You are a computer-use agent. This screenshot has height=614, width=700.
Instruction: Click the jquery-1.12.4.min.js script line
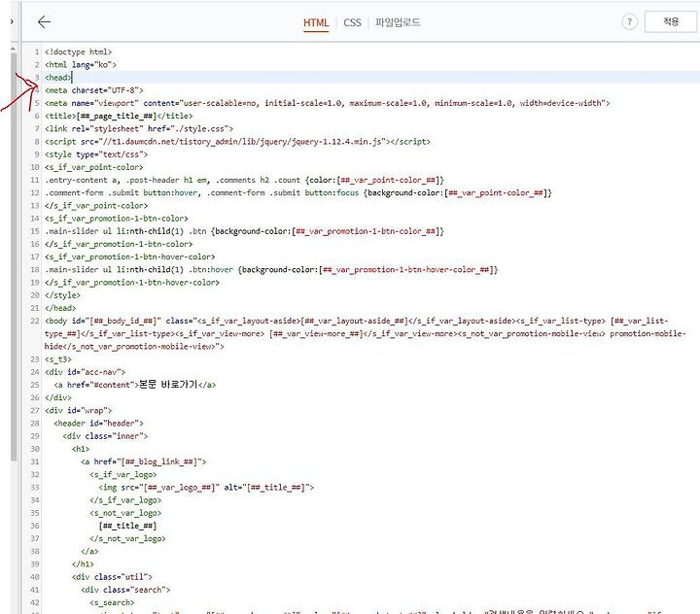237,142
